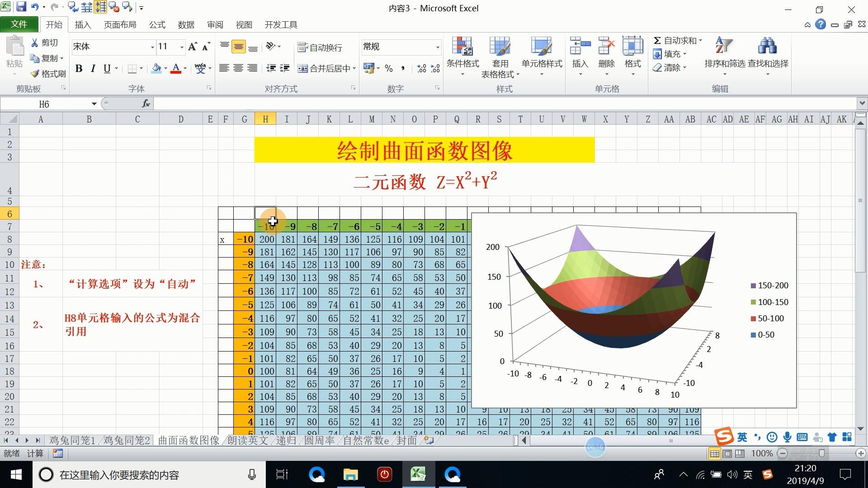Switch to the Insert (插入) ribbon tab
The height and width of the screenshot is (488, 868).
pyautogui.click(x=83, y=25)
